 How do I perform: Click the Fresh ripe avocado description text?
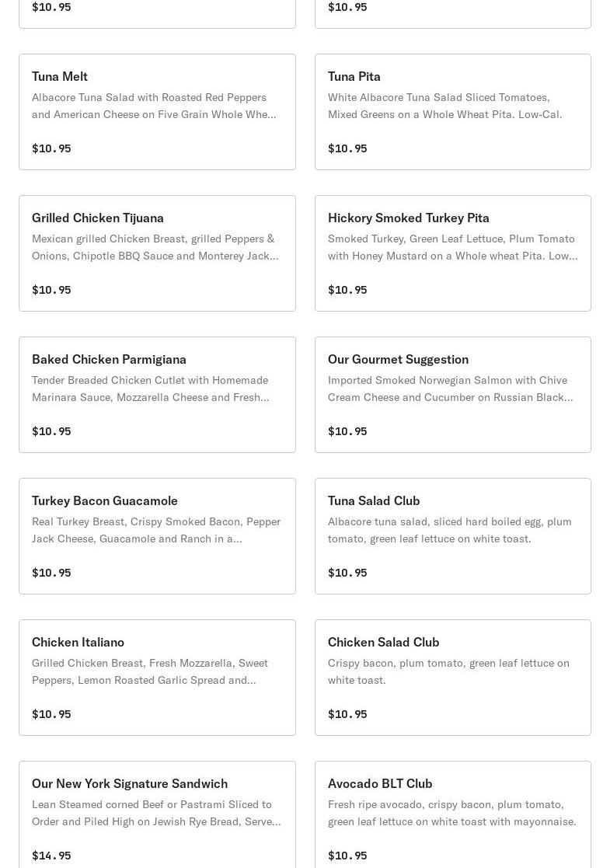click(x=451, y=813)
